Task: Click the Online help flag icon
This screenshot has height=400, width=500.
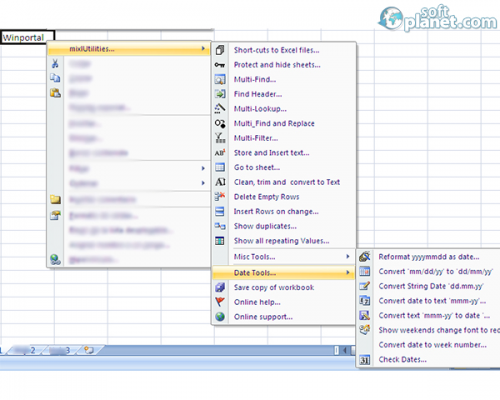Action: (x=220, y=302)
